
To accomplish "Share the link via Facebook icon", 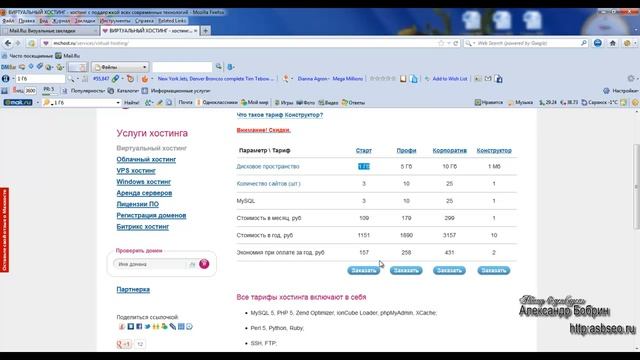I will click(139, 327).
